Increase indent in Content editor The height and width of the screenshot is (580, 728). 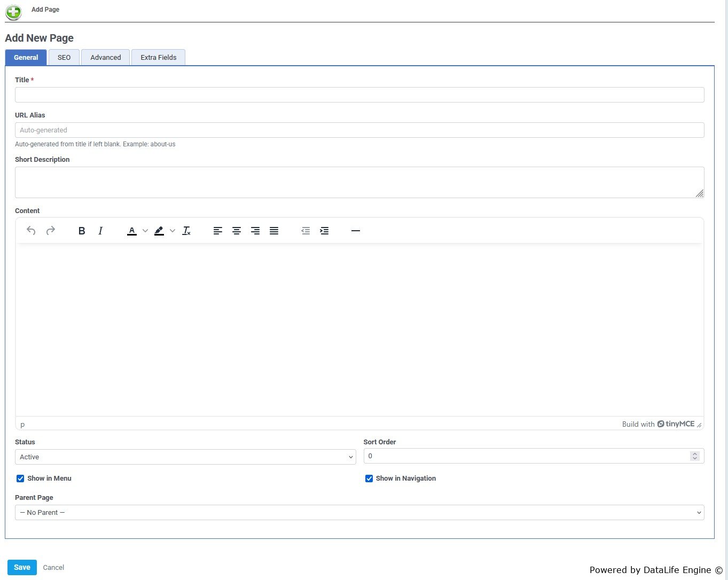324,231
